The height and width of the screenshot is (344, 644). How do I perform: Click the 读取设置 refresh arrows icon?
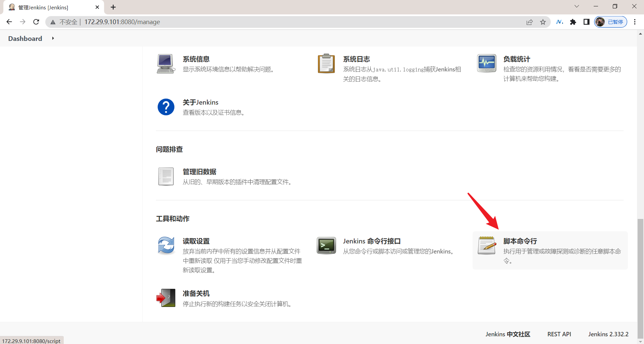[166, 245]
